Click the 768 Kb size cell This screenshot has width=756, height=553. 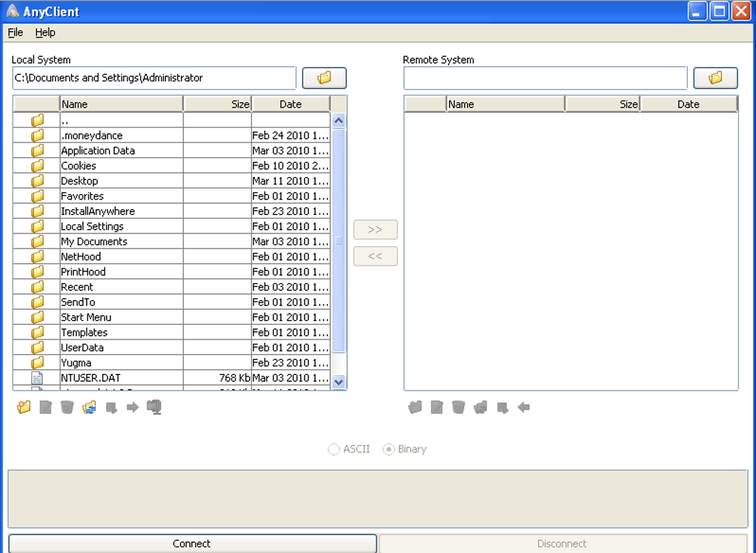tap(217, 378)
